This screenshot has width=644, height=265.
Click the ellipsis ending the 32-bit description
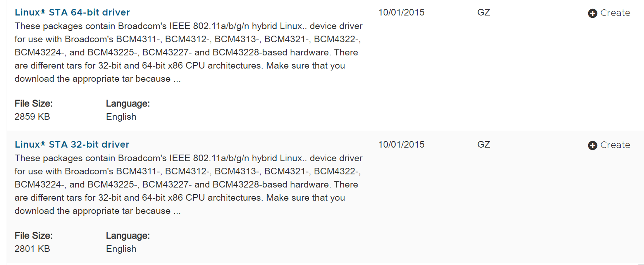coord(177,212)
